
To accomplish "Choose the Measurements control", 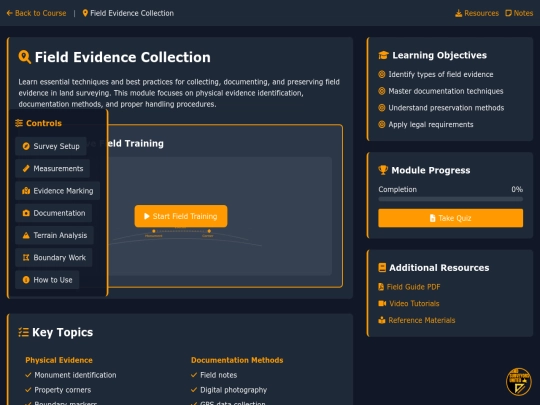I will (52, 168).
